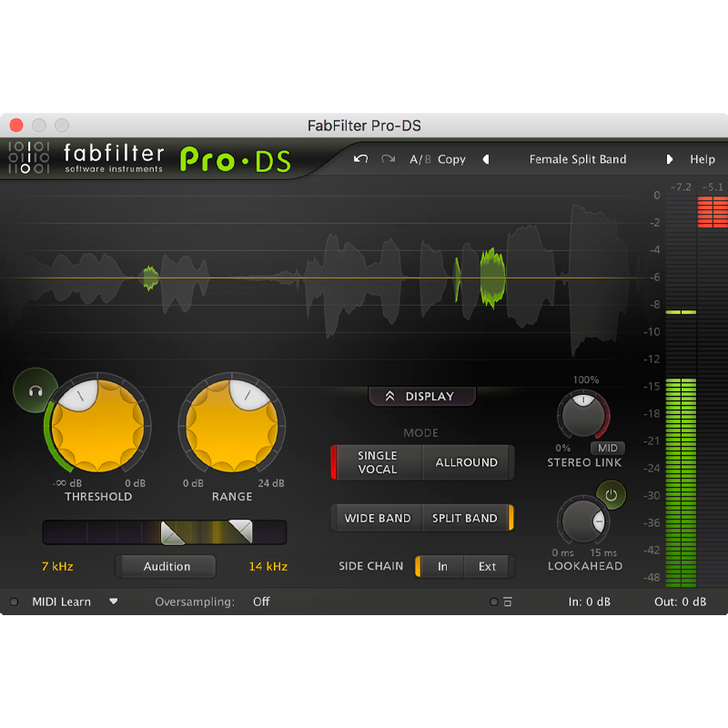Click the resize window icon in bottom bar

[507, 602]
